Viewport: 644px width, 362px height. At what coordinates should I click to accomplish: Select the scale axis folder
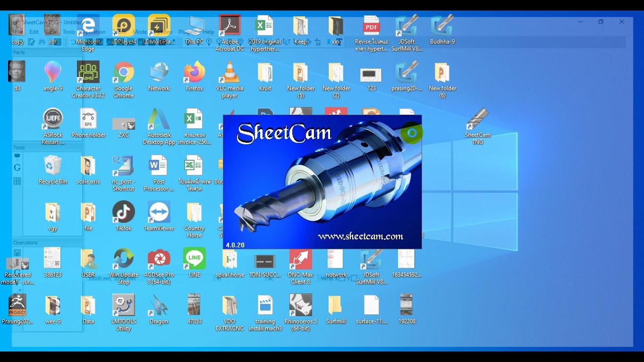coord(88,170)
